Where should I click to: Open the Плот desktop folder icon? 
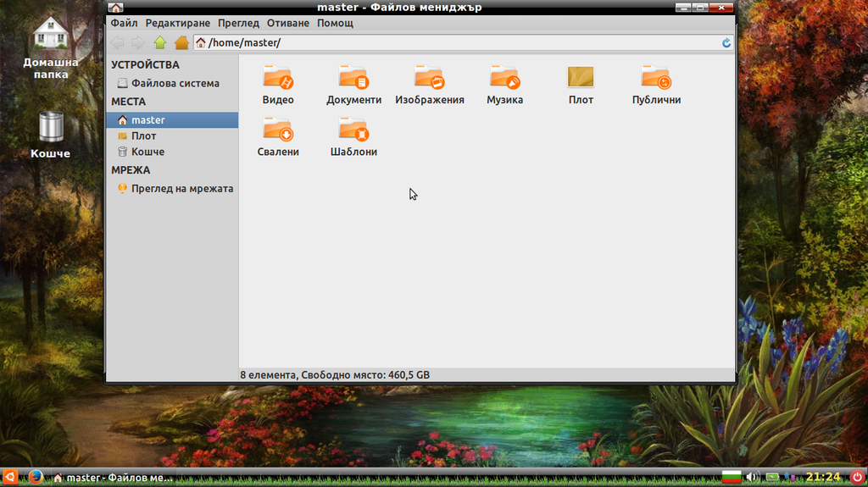[581, 84]
